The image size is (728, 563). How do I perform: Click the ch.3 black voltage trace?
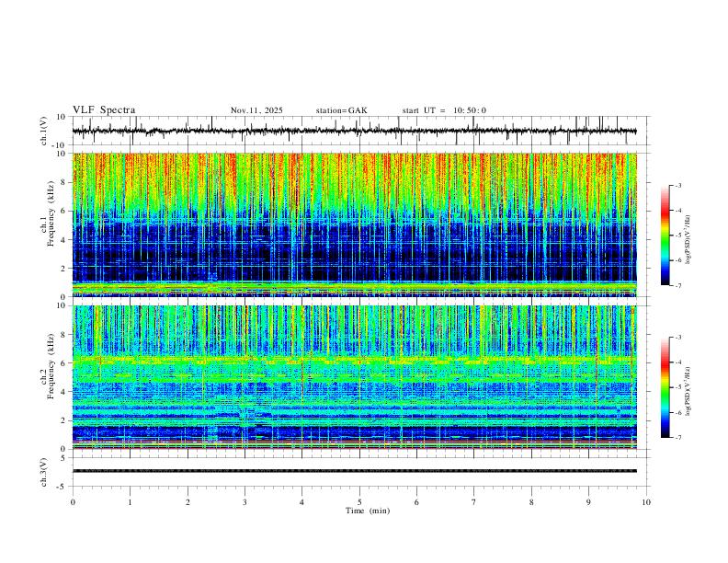coord(354,471)
